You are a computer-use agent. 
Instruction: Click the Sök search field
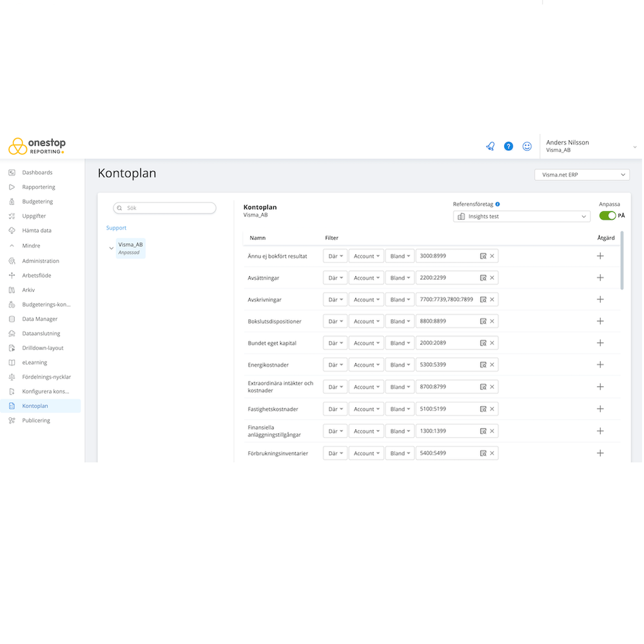tap(164, 208)
